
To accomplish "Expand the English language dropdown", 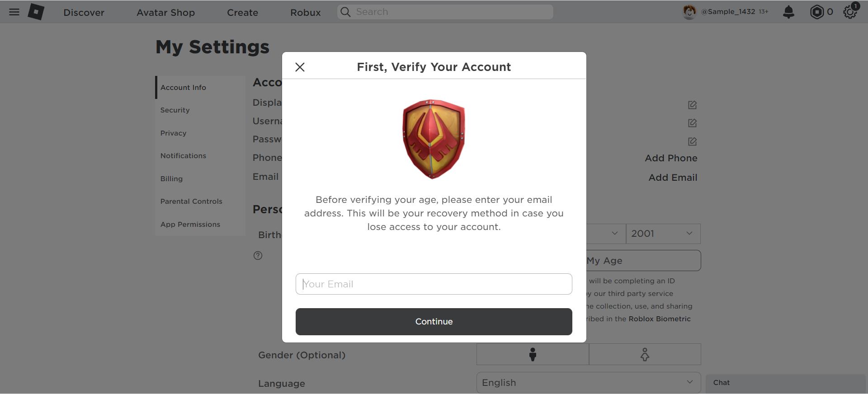I will 589,383.
